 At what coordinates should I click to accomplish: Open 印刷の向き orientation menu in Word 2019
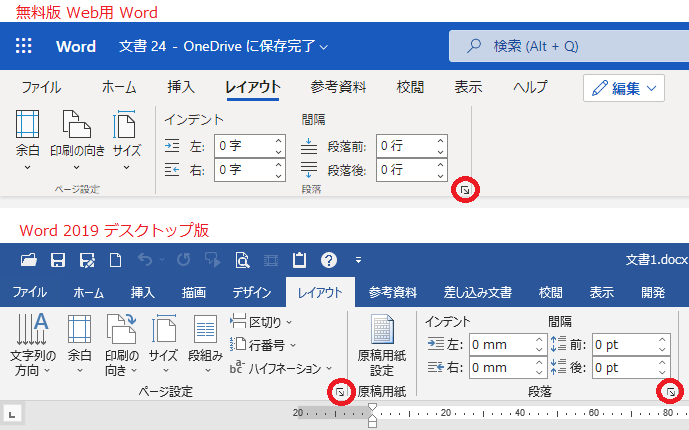(122, 345)
